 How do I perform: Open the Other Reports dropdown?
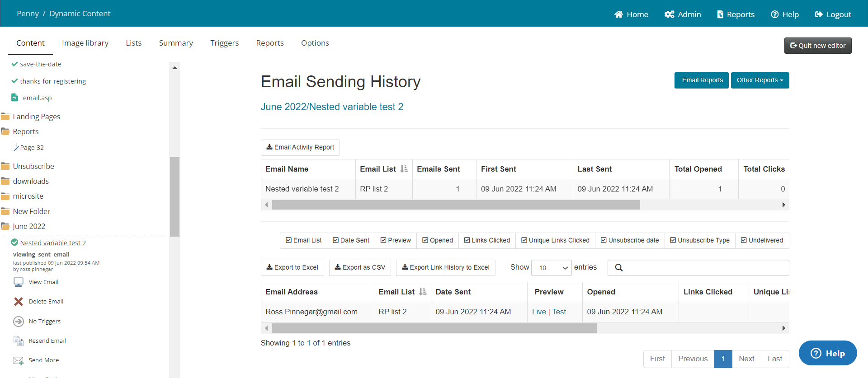[x=759, y=80]
